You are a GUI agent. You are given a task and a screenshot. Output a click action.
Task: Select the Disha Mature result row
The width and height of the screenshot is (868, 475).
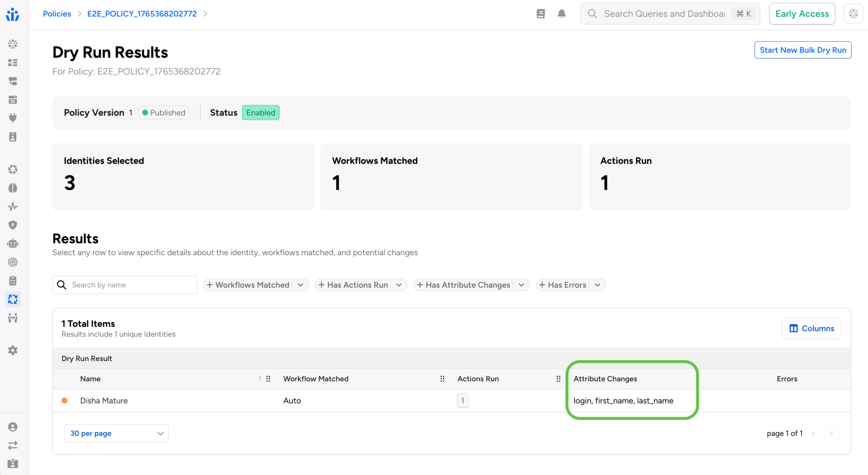pos(104,400)
